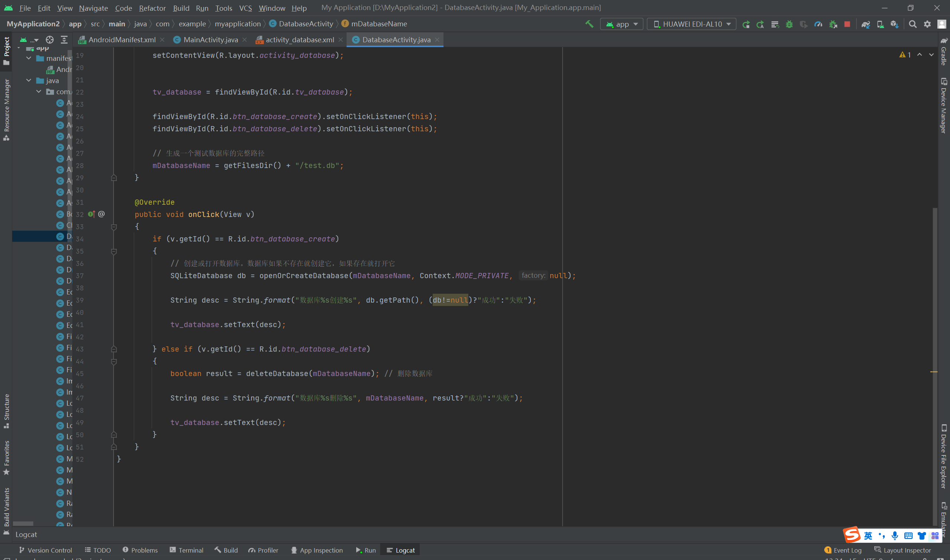Toggle the Structure tool window
Viewport: 950px width, 560px height.
[6, 411]
